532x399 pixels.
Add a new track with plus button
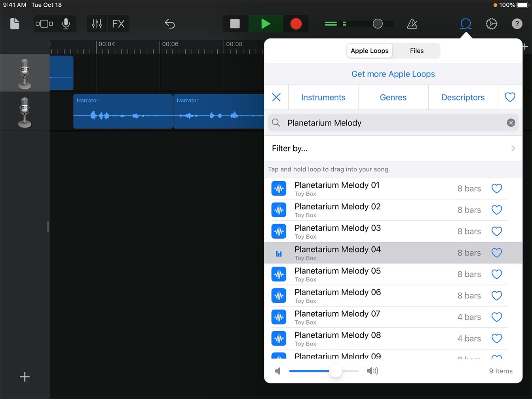(25, 377)
